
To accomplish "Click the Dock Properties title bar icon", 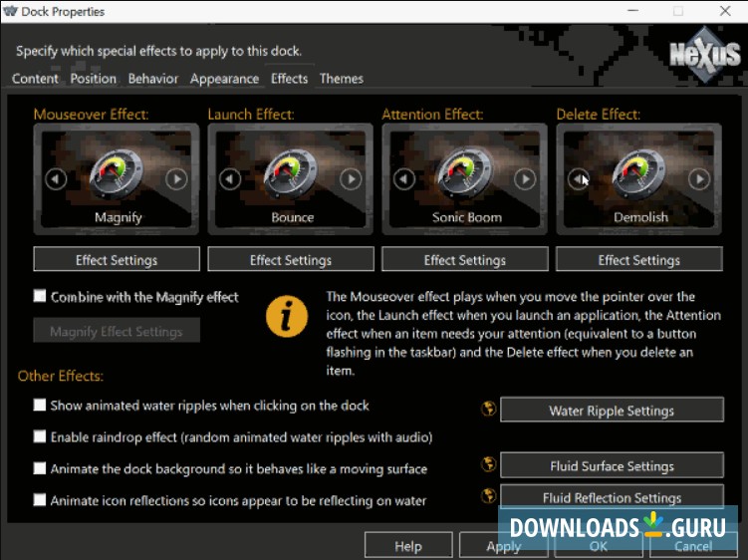I will click(10, 11).
